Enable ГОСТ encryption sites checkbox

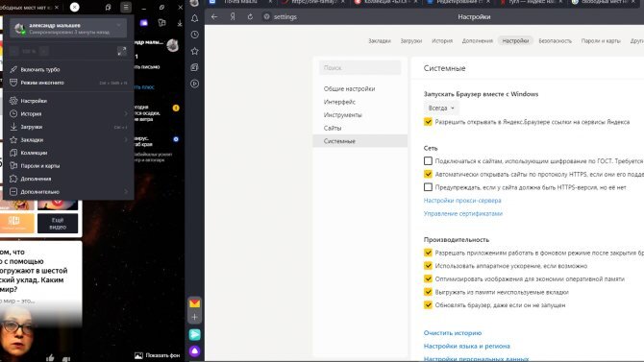428,161
